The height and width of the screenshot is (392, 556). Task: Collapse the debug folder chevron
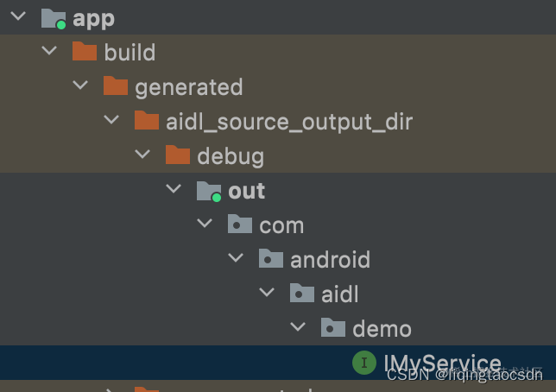click(x=142, y=154)
